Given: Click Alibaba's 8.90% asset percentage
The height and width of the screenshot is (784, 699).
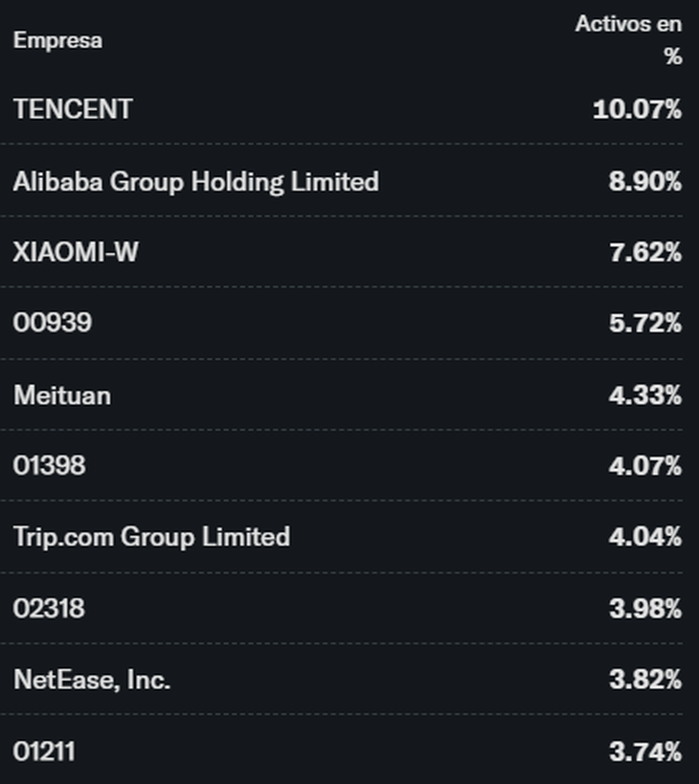Looking at the screenshot, I should coord(644,181).
